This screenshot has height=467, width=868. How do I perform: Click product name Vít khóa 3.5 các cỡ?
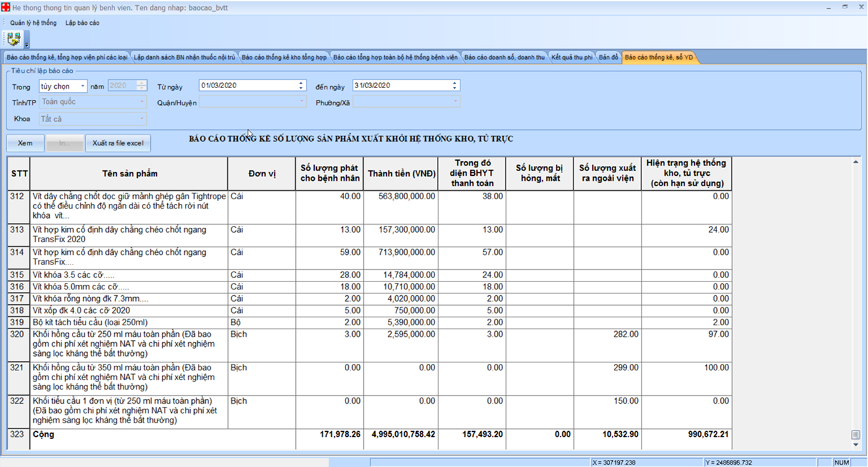click(74, 275)
